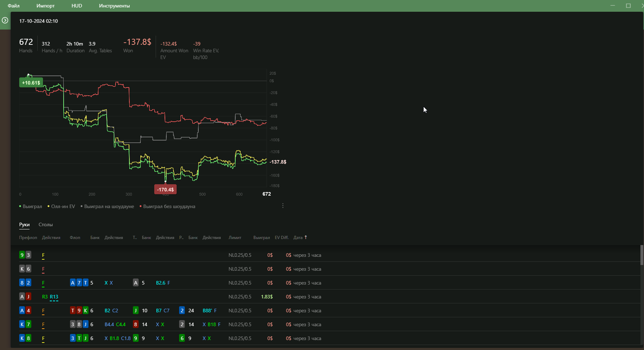This screenshot has height=350, width=644.
Task: Click the X B1.8 C1.8 flop action
Action: click(118, 338)
